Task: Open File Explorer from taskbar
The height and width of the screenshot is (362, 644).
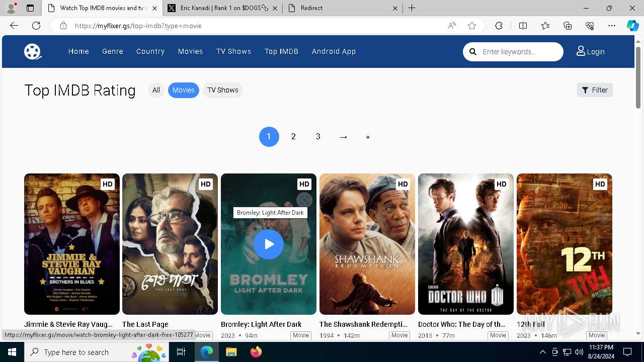Action: [231, 352]
